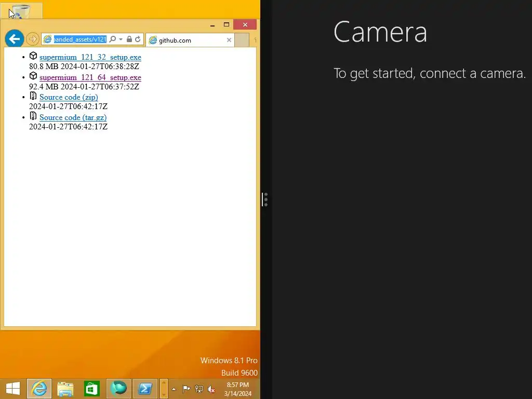Open the Recycle Bin on the desktop
Viewport: 532px width, 399px height.
(21, 11)
